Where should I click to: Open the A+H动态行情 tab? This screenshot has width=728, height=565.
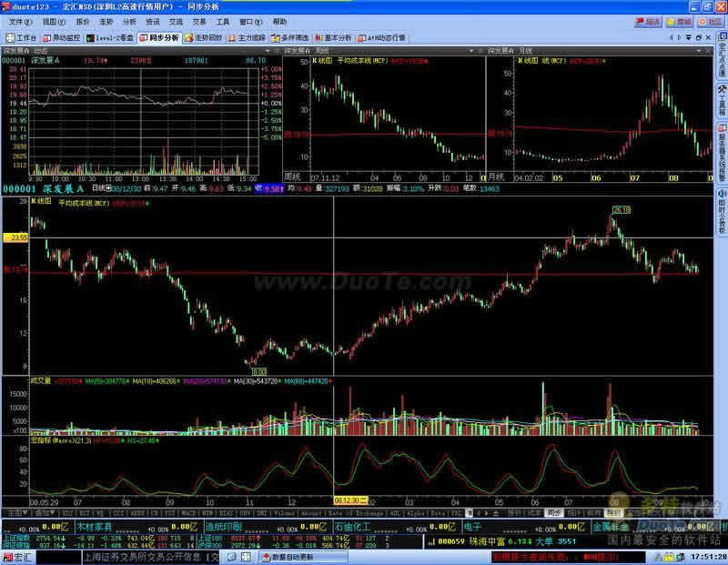click(x=381, y=38)
